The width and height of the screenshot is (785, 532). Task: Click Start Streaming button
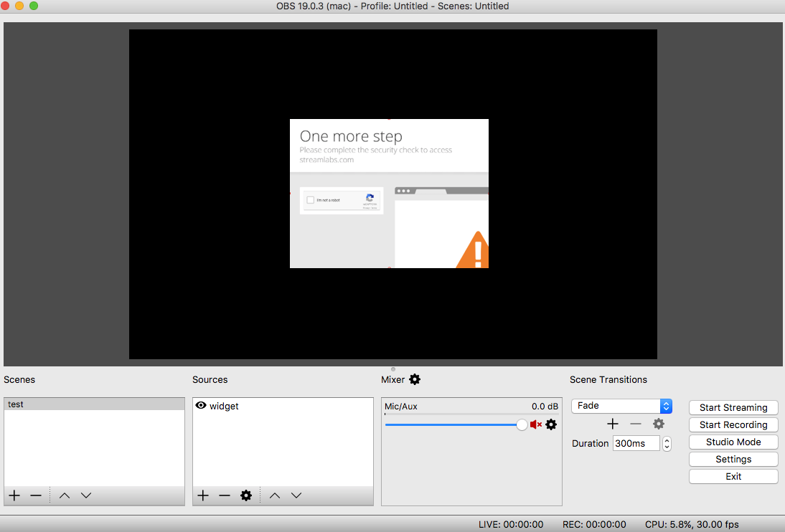pyautogui.click(x=733, y=407)
